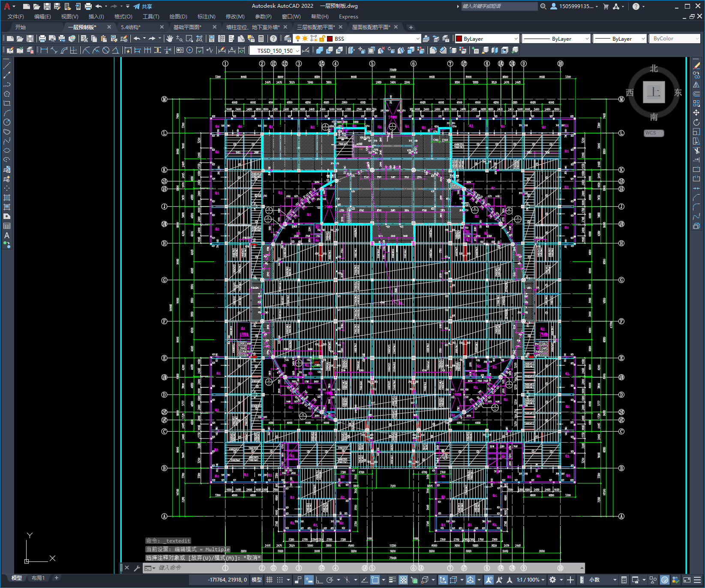
Task: Expand the annotation scale 1:1 / 100% dropdown
Action: click(531, 580)
